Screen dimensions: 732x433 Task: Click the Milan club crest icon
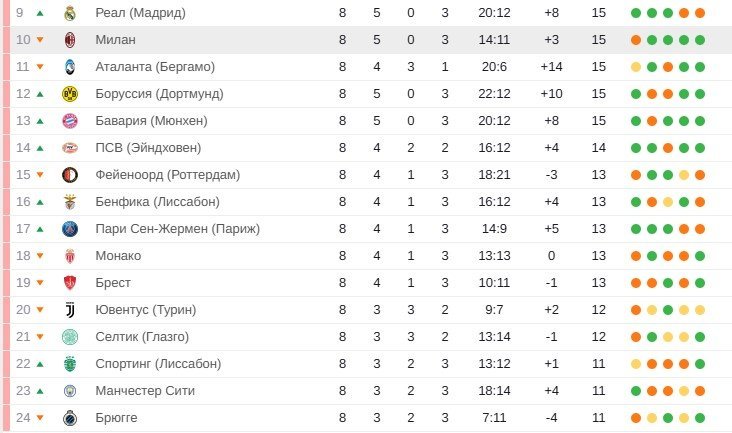coord(70,40)
